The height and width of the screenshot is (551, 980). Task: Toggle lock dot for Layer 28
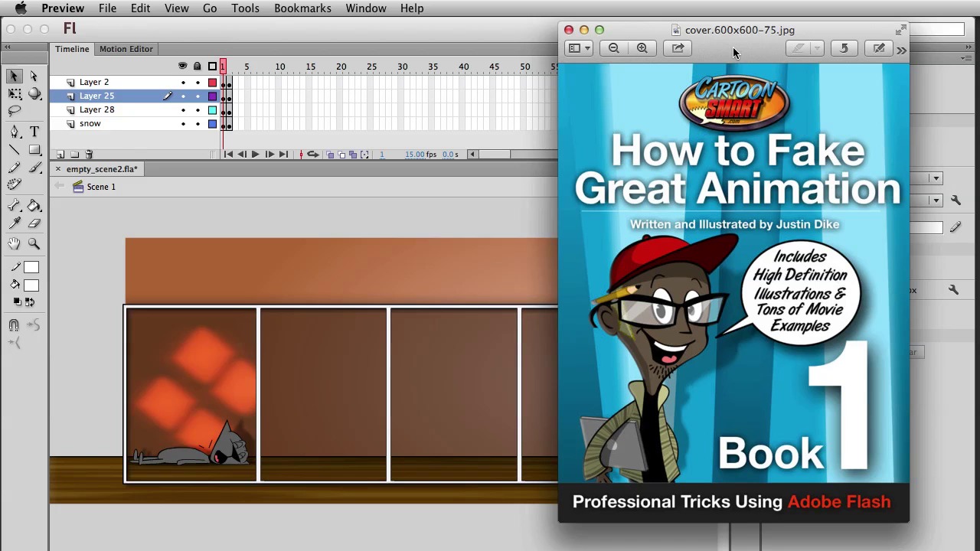tap(198, 109)
